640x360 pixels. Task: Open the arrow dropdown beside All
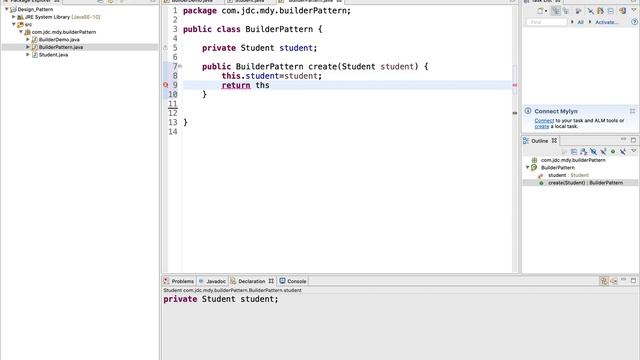[572, 22]
